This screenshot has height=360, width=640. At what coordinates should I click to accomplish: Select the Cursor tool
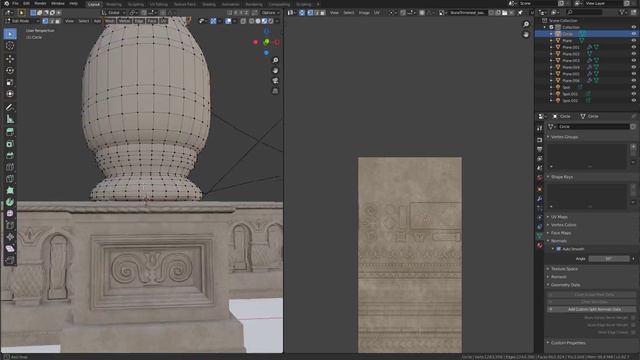pyautogui.click(x=10, y=46)
